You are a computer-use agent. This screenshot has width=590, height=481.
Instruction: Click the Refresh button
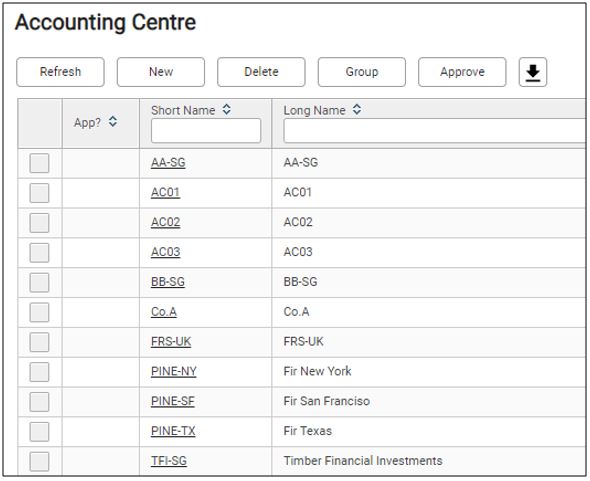(x=60, y=72)
